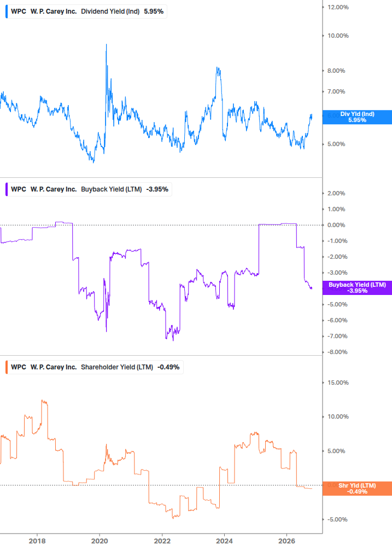Click the -7.00% buyback yield axis label
392x550 pixels.
click(x=337, y=337)
